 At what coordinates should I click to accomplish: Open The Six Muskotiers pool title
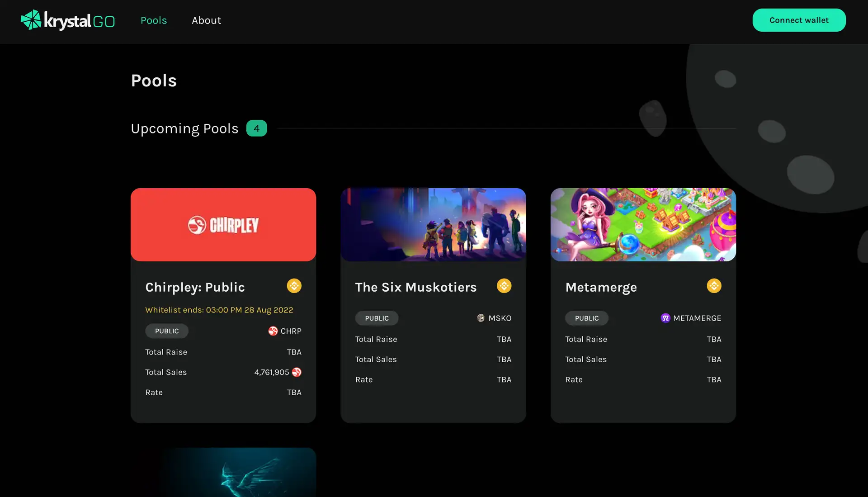415,287
